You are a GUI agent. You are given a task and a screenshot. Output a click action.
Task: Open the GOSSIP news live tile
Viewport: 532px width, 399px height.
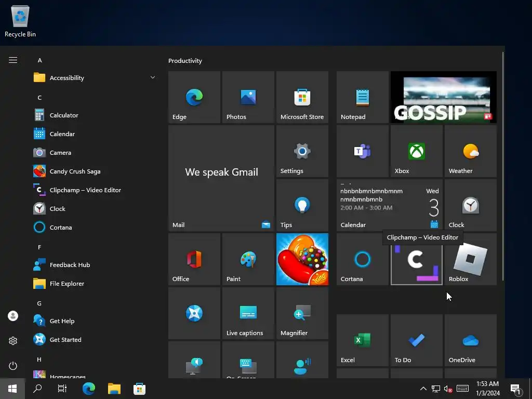pos(444,97)
